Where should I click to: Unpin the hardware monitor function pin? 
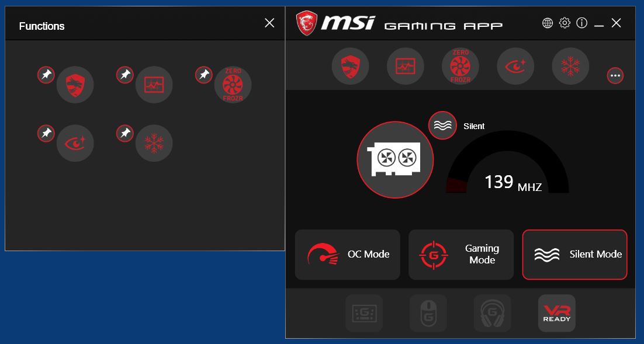click(125, 75)
